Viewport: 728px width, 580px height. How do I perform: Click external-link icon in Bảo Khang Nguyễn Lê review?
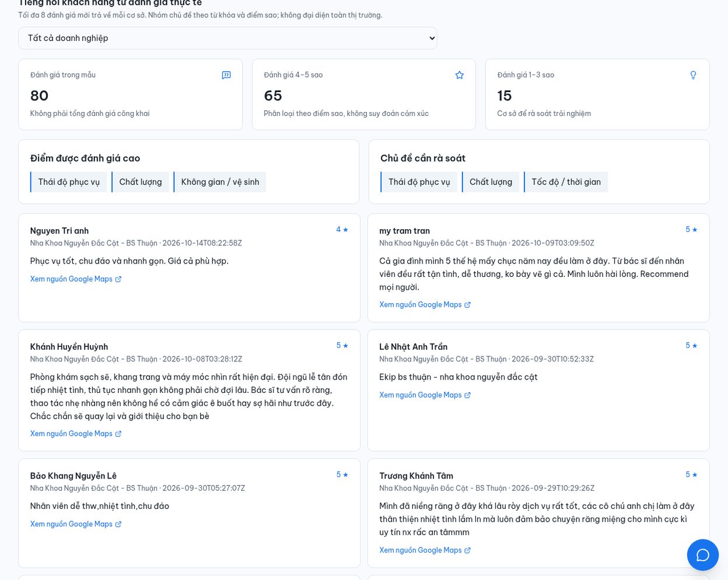tap(118, 524)
